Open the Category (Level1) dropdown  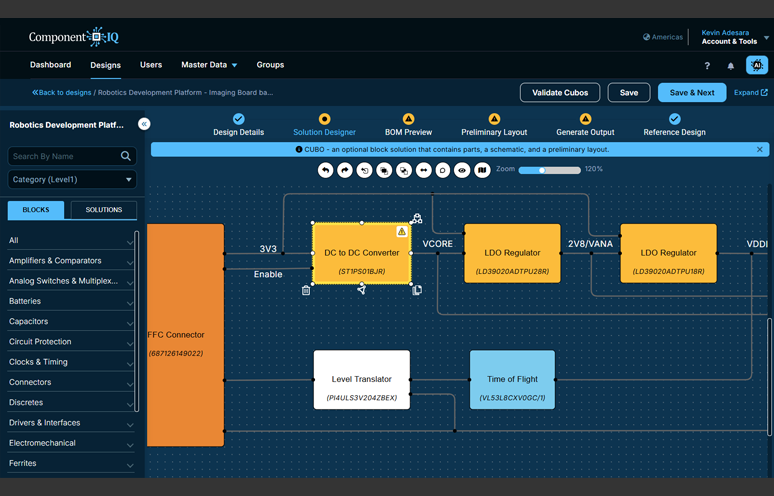coord(72,179)
